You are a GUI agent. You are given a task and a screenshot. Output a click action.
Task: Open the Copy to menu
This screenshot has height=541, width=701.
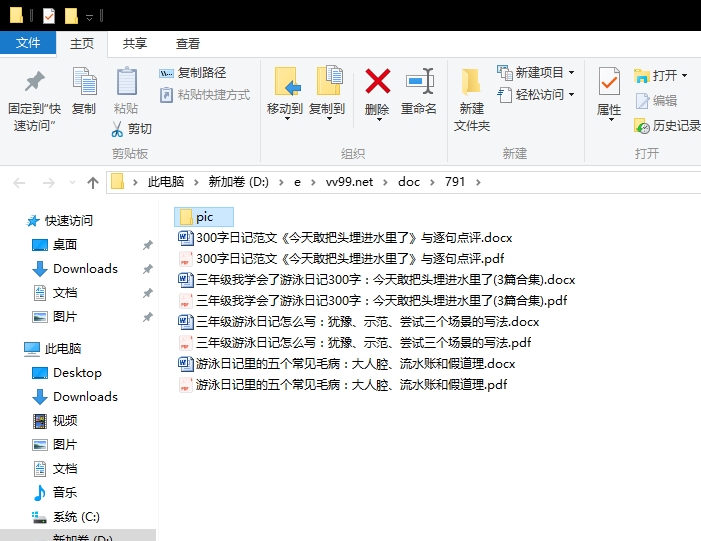tap(327, 94)
